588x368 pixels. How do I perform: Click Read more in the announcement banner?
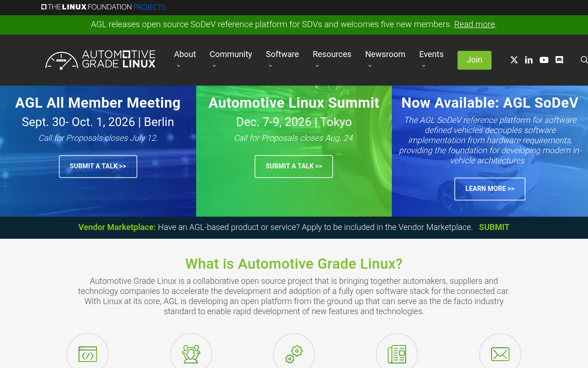pos(475,24)
